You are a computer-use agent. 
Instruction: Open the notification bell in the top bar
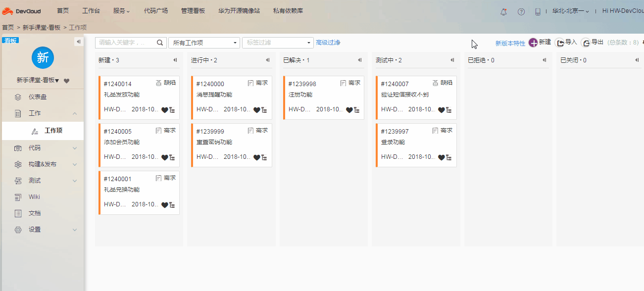click(503, 11)
